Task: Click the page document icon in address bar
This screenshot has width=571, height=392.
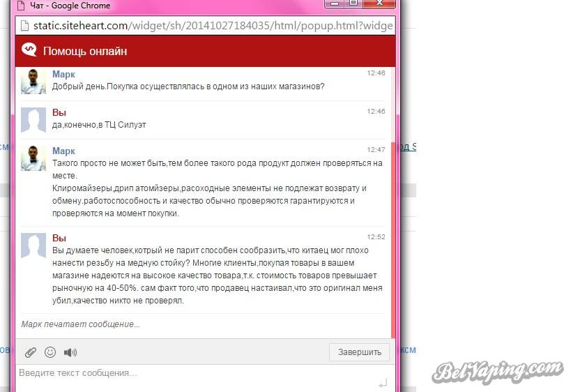Action: pos(24,26)
